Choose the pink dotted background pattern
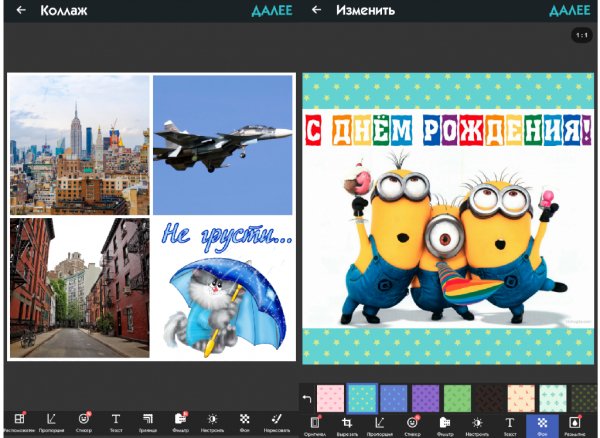 (x=331, y=399)
